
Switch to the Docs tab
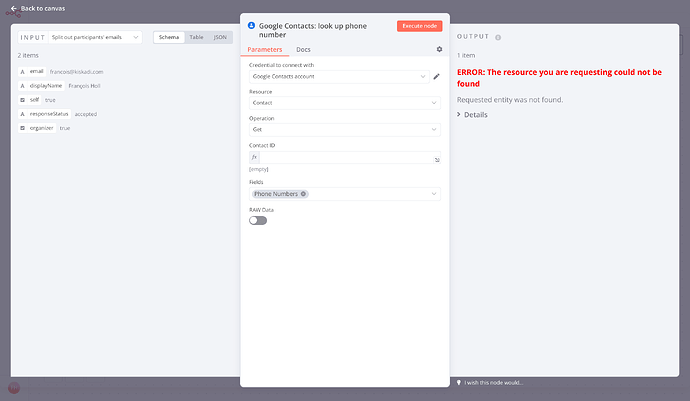coord(303,49)
